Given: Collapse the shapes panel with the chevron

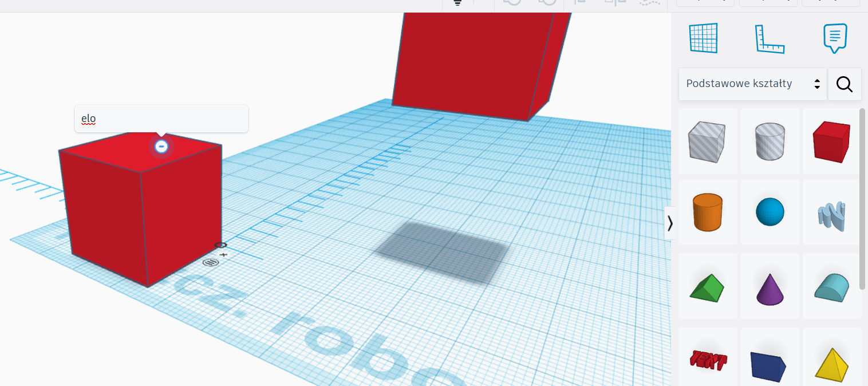Looking at the screenshot, I should coord(670,223).
